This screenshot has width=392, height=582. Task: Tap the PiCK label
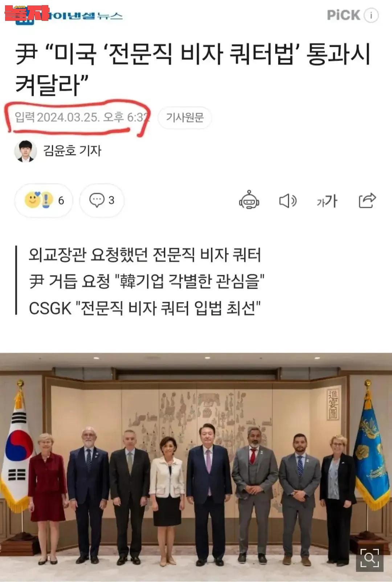343,15
